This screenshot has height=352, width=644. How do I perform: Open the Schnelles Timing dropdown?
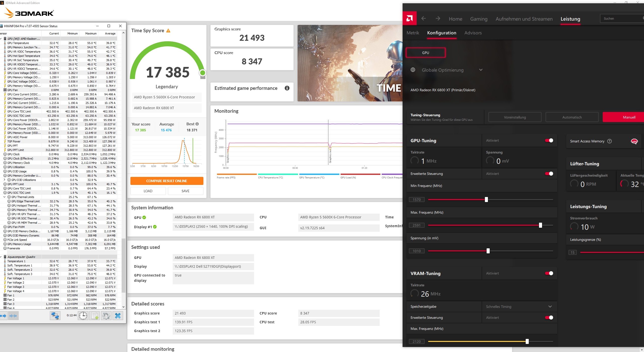pyautogui.click(x=550, y=306)
